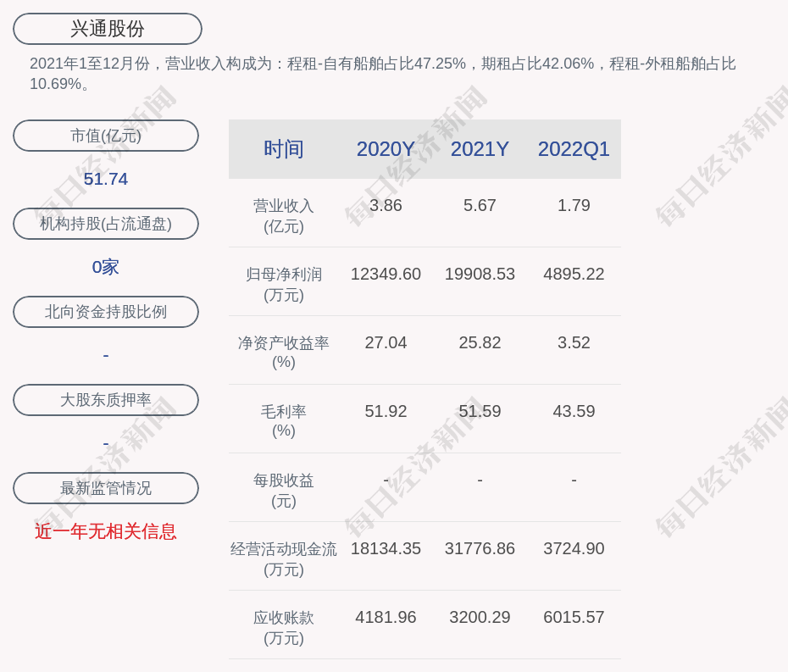The height and width of the screenshot is (672, 788).
Task: Click the 2021 revenue composition paragraph
Action: pyautogui.click(x=382, y=74)
